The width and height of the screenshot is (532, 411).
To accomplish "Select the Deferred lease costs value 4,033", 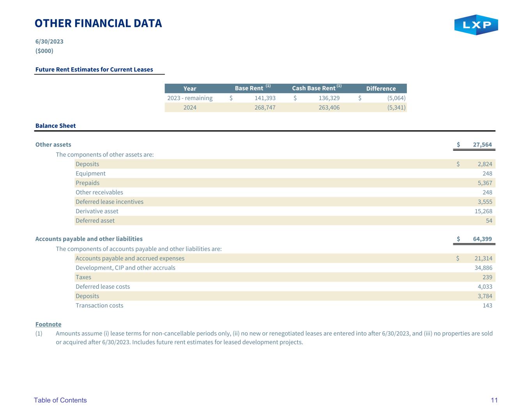I will (x=485, y=286).
